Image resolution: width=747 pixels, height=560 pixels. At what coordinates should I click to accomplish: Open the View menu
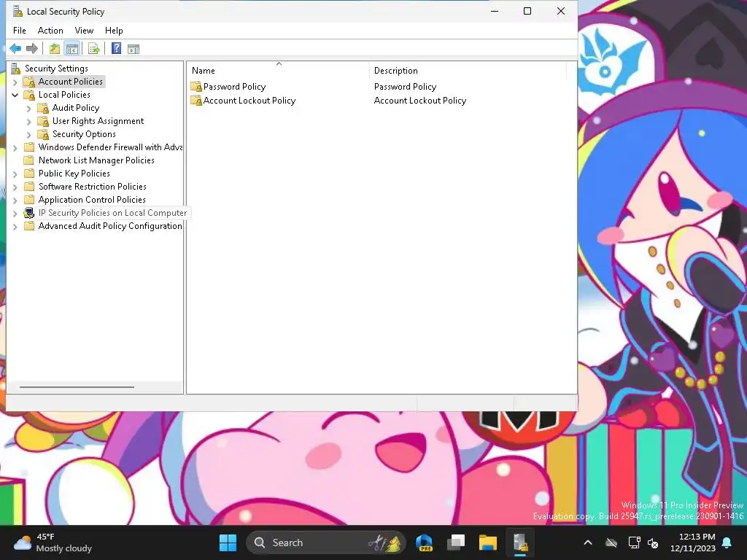[x=84, y=31]
